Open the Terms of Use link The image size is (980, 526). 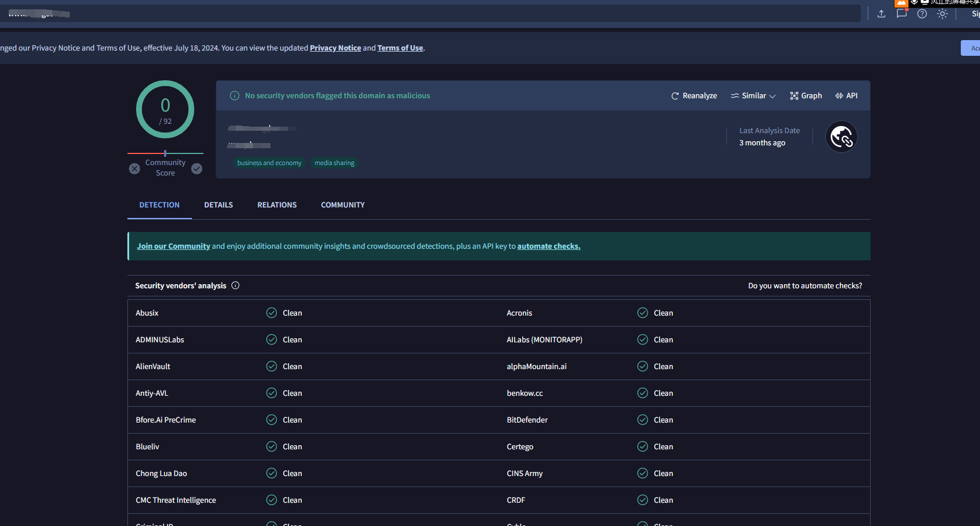pyautogui.click(x=400, y=48)
